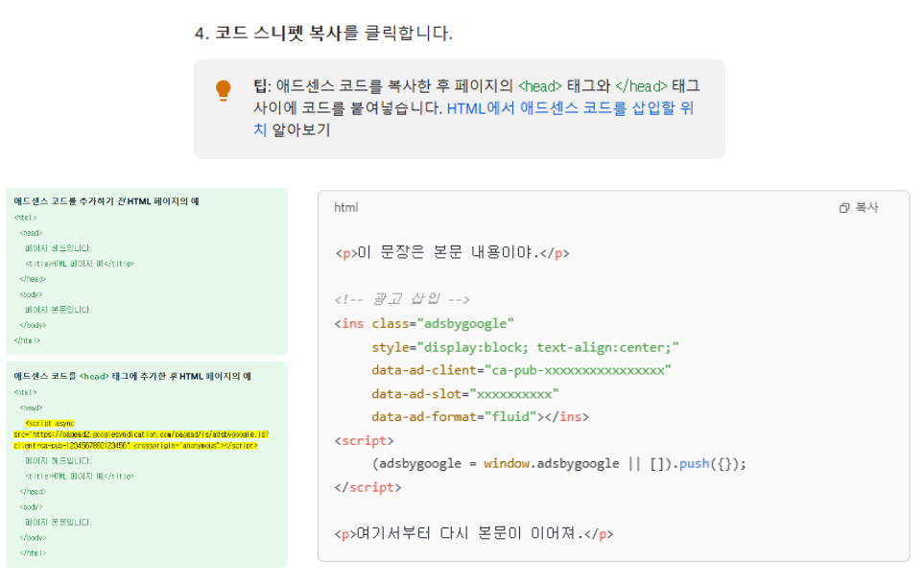924x584 pixels.
Task: Click the green </head> tag in the tip
Action: pos(641,86)
